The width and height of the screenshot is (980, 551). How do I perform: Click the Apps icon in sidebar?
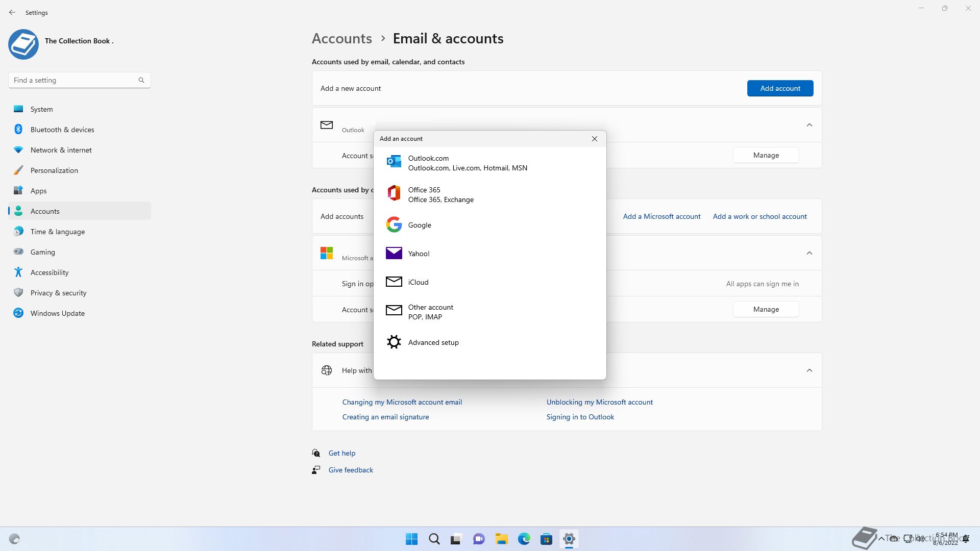tap(18, 190)
